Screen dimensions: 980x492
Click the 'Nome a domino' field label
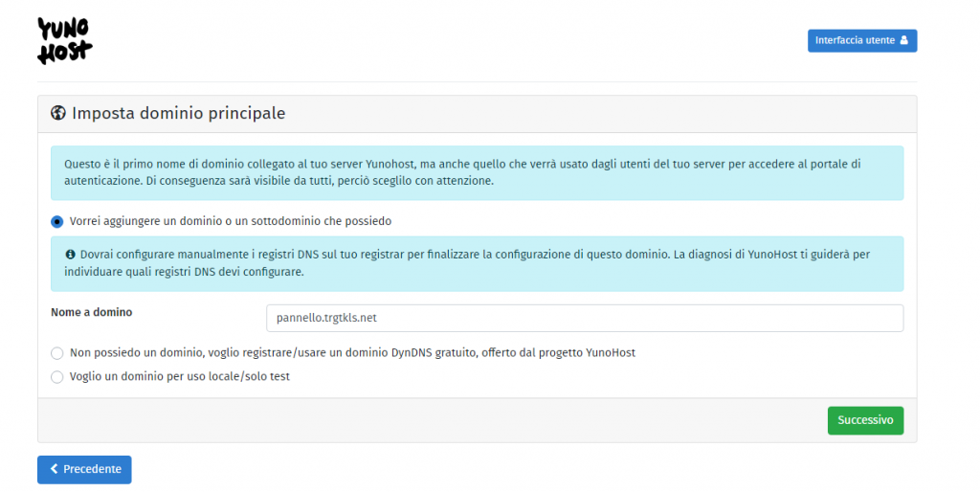(92, 312)
